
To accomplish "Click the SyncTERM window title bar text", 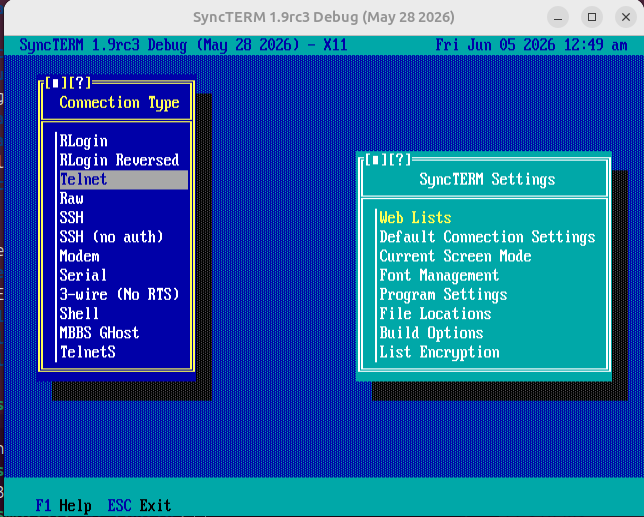I will pyautogui.click(x=324, y=17).
